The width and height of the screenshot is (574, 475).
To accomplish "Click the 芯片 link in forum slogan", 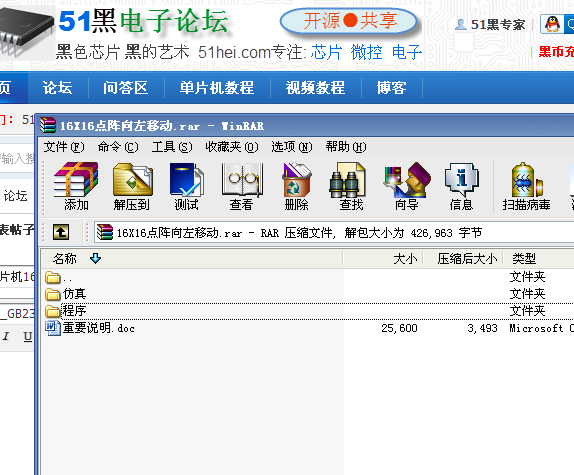I will 326,52.
